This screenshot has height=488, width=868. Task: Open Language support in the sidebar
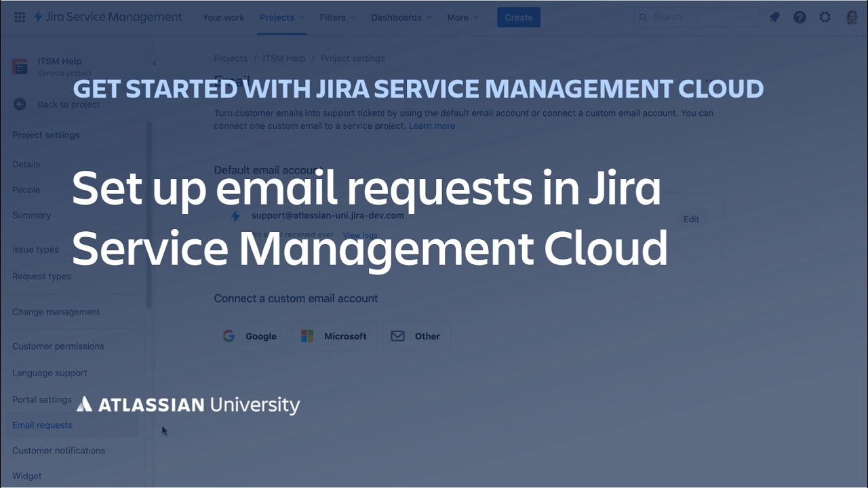coord(50,373)
